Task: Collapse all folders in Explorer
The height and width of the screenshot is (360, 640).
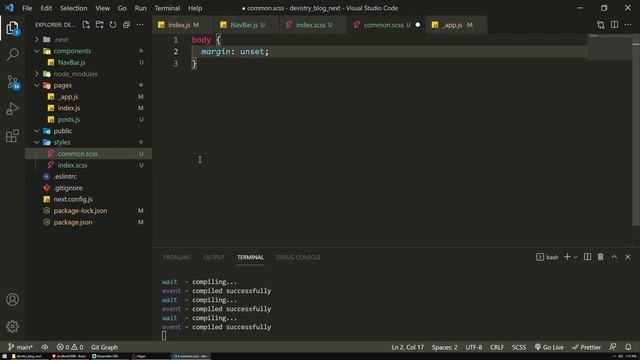Action: [126, 25]
